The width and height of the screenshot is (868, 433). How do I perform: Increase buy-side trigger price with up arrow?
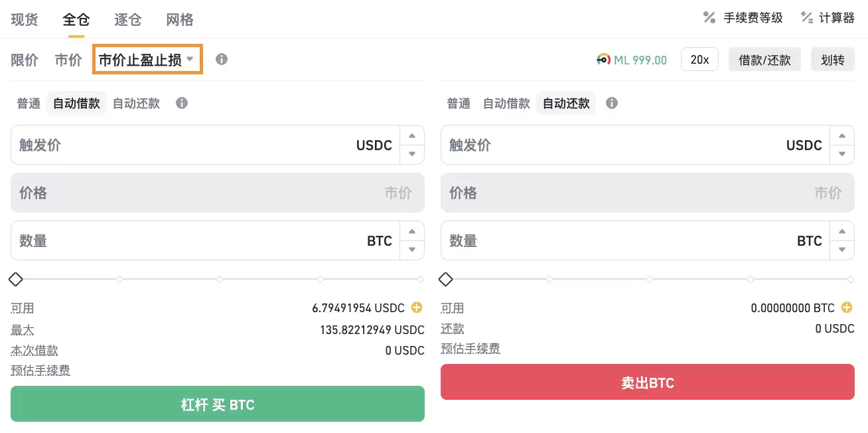coord(412,136)
